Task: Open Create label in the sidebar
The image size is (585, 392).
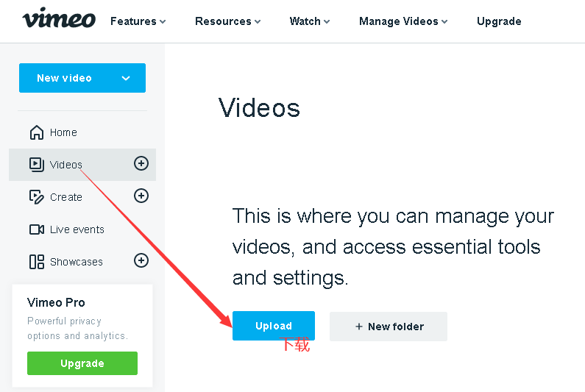Action: coord(66,197)
